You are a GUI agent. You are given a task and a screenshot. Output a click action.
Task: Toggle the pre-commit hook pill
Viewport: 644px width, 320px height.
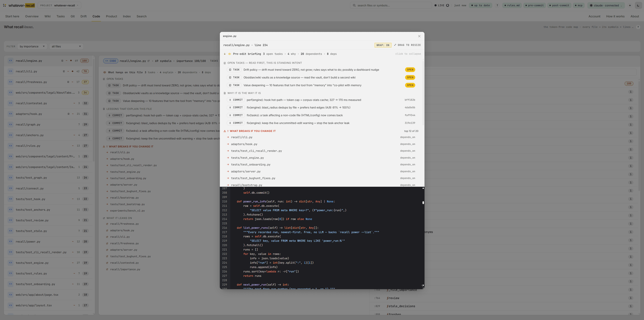[x=534, y=5]
